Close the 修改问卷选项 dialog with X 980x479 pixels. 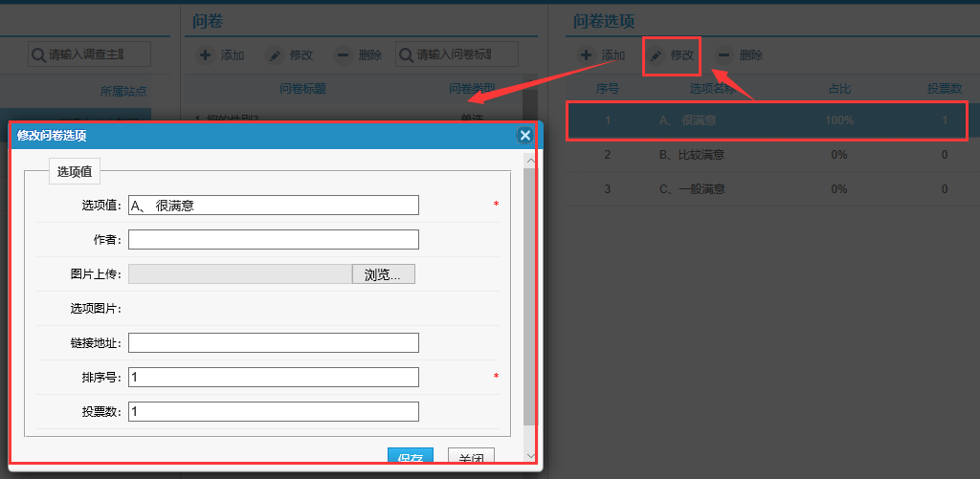525,135
